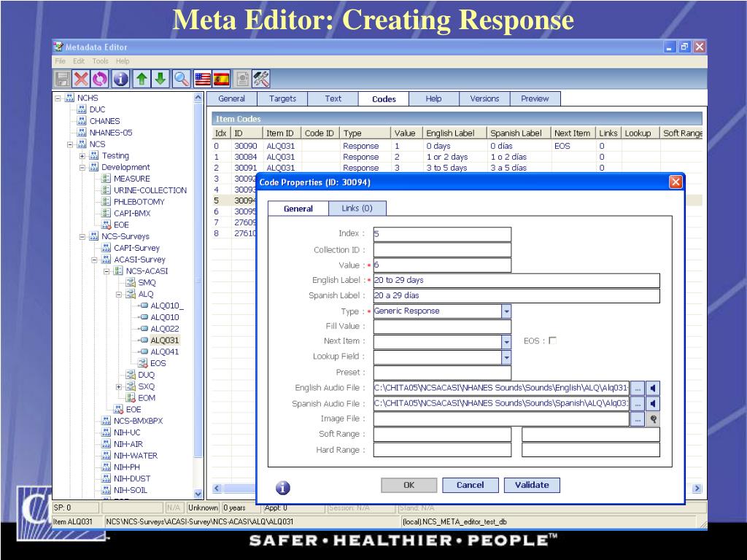747x560 pixels.
Task: Play the Spanish audio file speaker icon
Action: (x=653, y=404)
